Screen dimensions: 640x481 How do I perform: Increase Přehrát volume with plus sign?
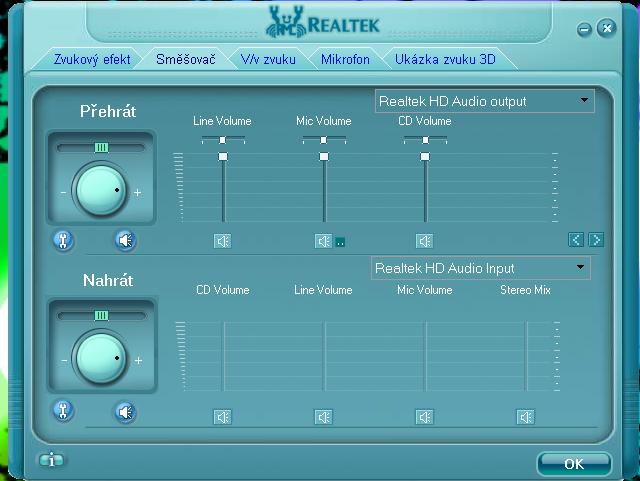pos(138,193)
